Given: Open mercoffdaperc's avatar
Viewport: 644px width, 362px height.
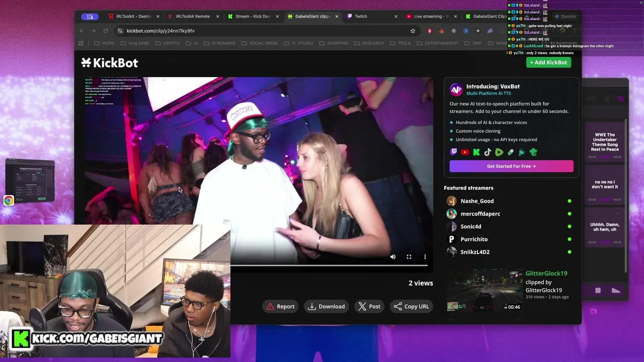Looking at the screenshot, I should (x=452, y=214).
